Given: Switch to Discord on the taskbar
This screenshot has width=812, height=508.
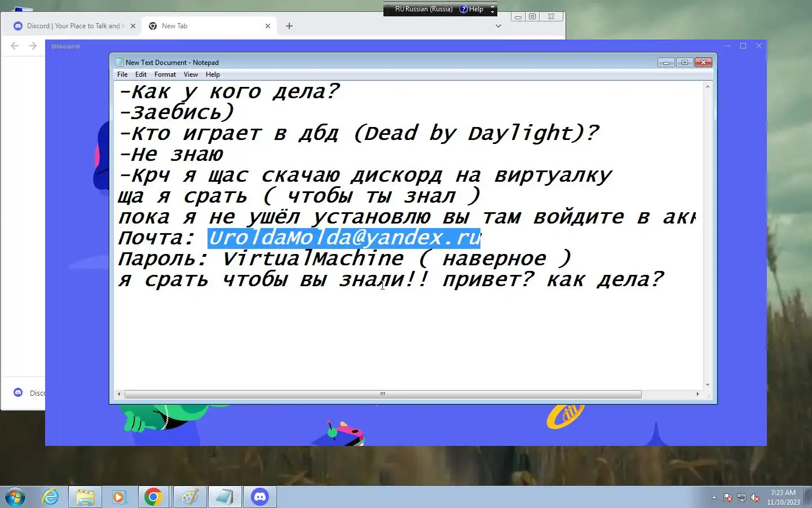Looking at the screenshot, I should tap(259, 497).
